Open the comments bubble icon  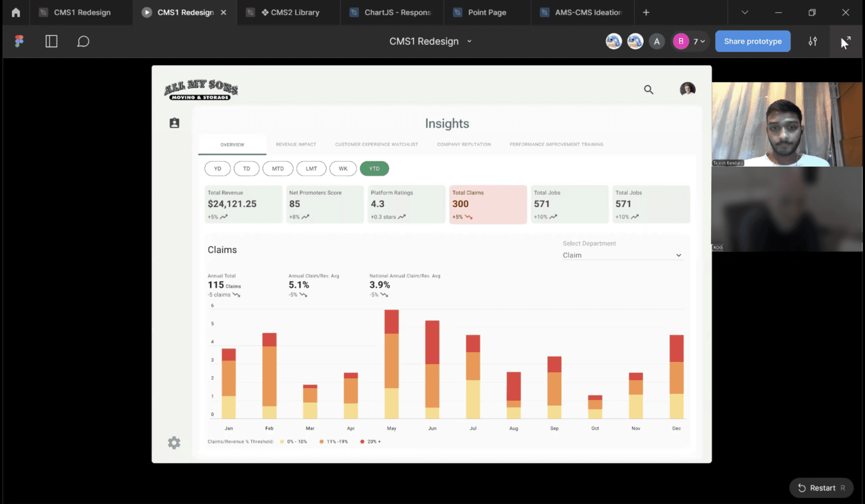83,41
